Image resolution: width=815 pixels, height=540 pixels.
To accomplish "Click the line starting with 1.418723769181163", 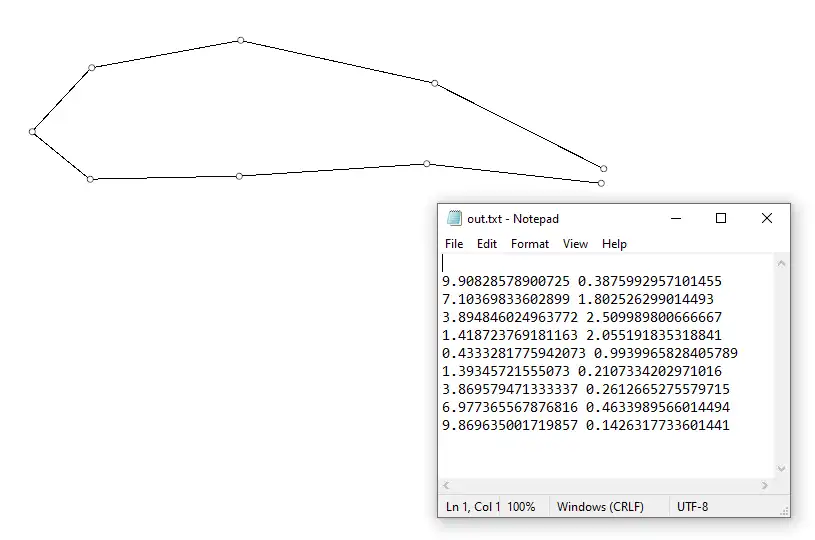I will pyautogui.click(x=582, y=335).
